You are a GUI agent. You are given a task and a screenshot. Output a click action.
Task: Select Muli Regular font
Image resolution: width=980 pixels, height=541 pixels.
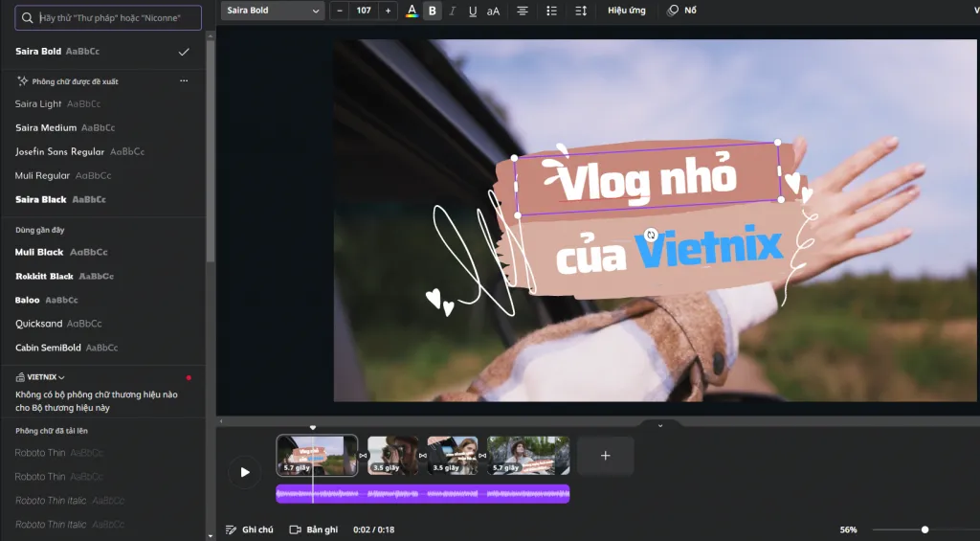point(103,176)
